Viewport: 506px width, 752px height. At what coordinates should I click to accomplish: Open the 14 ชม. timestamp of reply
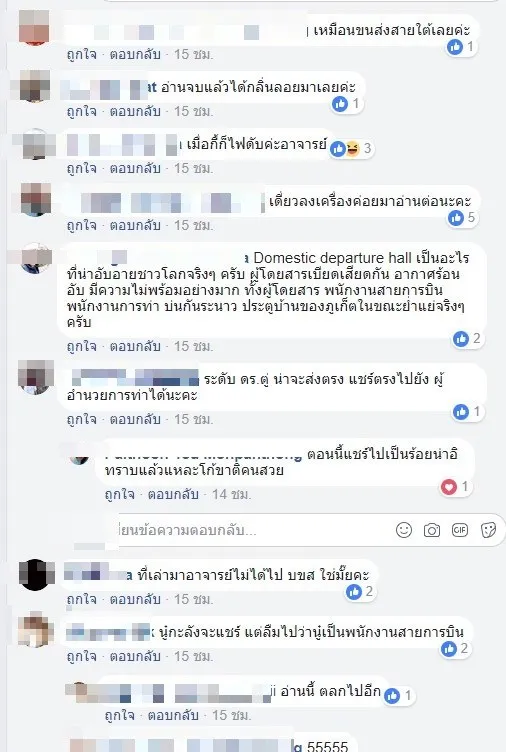[x=232, y=494]
